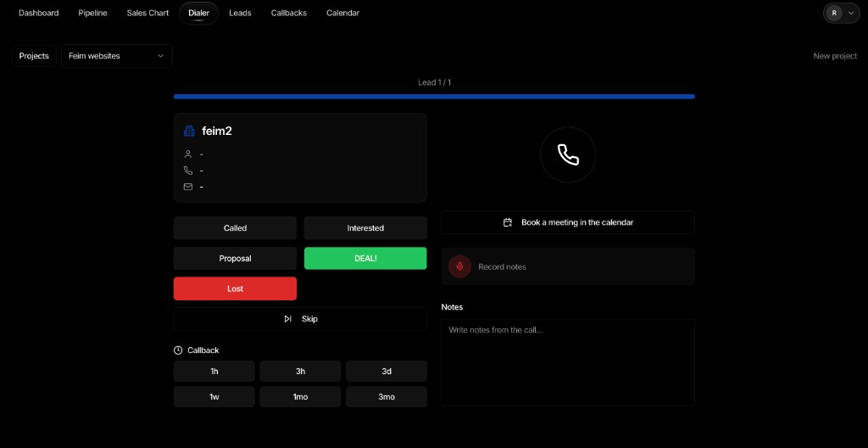Screen dimensions: 868x448
Task: Click the New project link
Action: (835, 56)
